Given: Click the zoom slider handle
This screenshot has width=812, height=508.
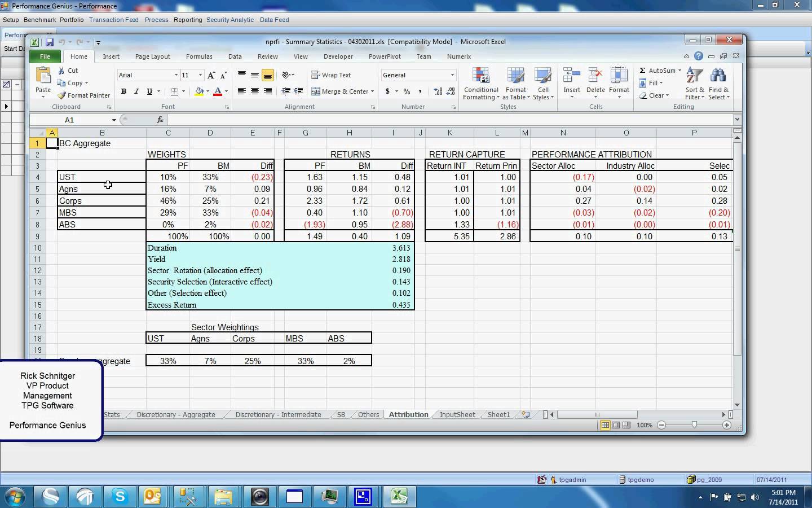Looking at the screenshot, I should 694,425.
